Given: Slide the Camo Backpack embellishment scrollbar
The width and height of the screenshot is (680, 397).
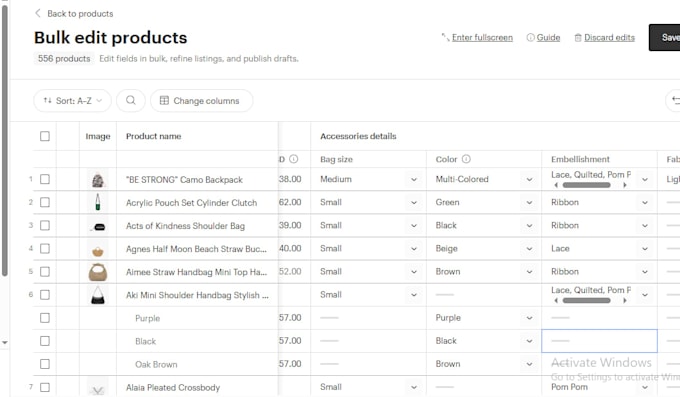Looking at the screenshot, I should click(586, 185).
